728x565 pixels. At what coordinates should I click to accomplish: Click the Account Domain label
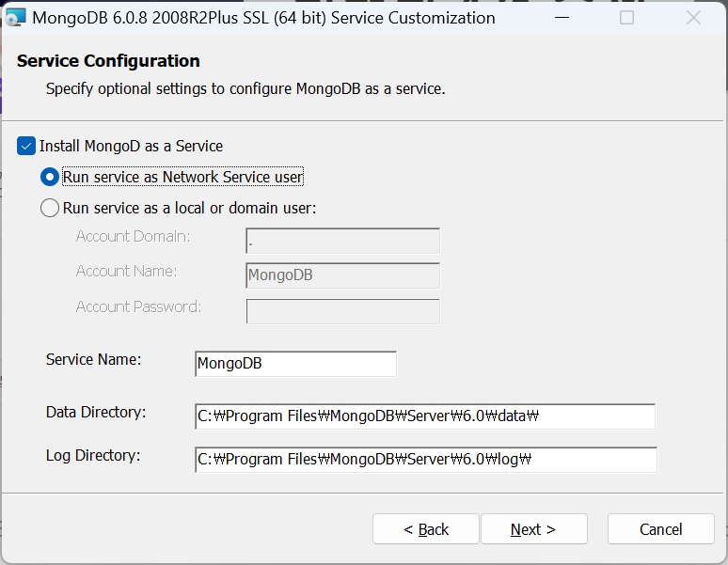point(133,236)
